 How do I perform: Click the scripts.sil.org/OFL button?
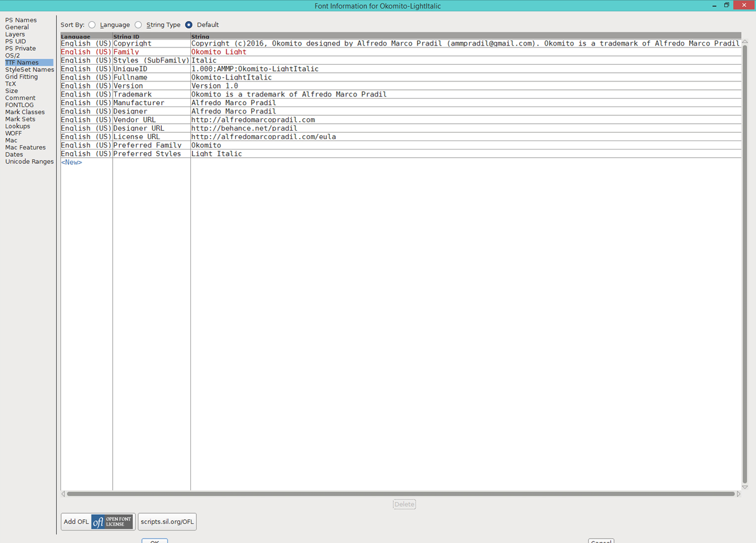click(x=167, y=522)
